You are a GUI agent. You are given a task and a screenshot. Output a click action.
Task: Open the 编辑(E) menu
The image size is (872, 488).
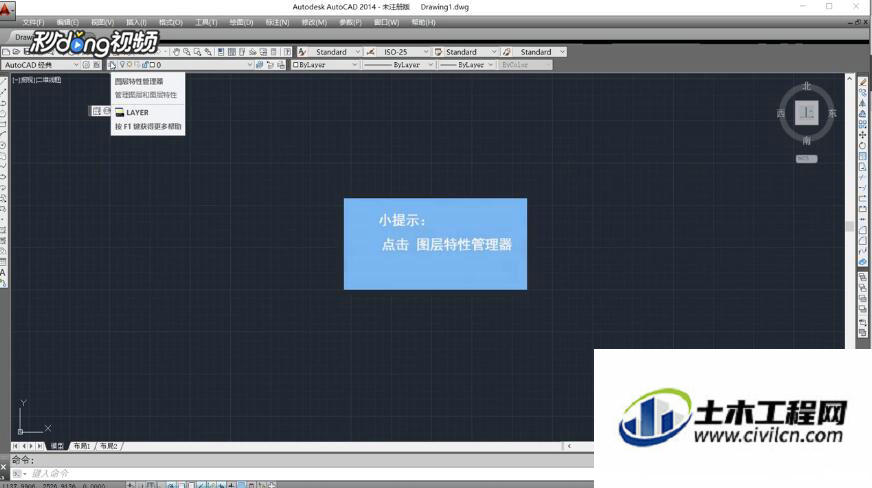click(x=67, y=22)
